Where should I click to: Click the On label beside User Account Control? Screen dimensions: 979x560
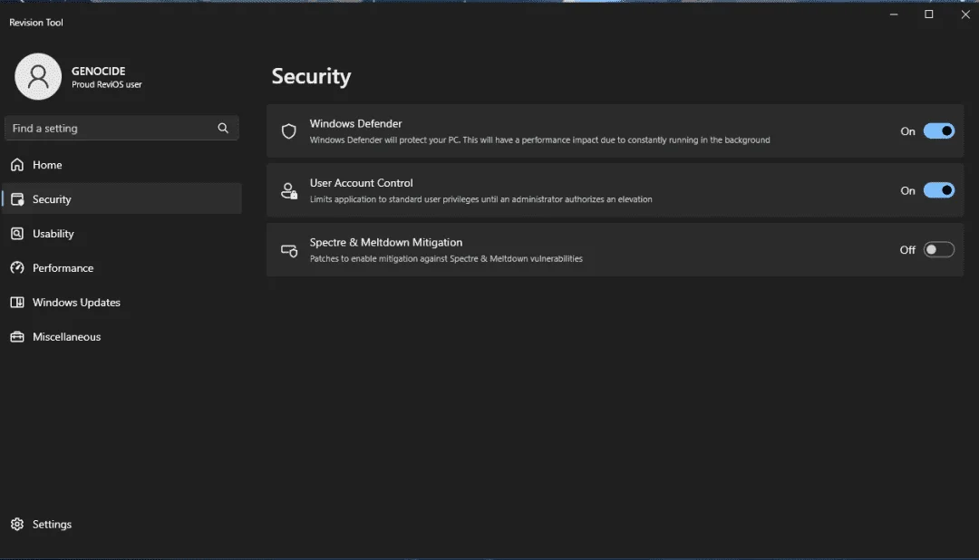pyautogui.click(x=907, y=190)
